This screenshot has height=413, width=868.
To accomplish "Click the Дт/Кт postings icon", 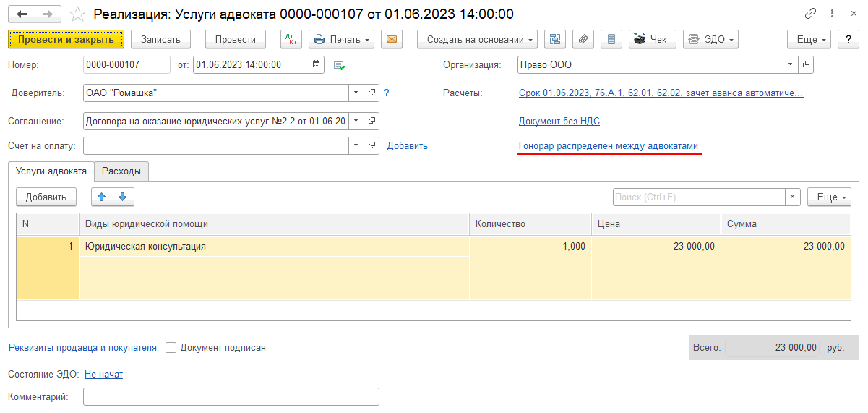I will (291, 39).
